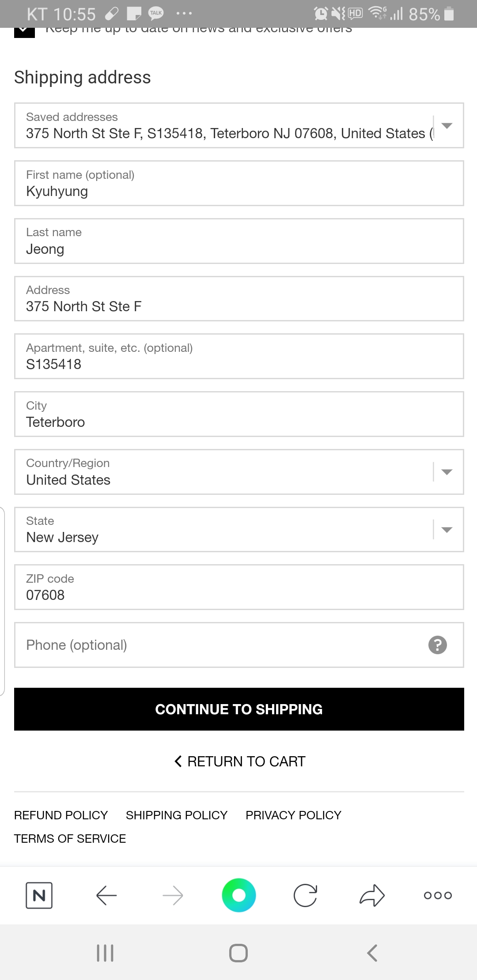Tap the browser forward arrow
The width and height of the screenshot is (477, 980).
173,895
